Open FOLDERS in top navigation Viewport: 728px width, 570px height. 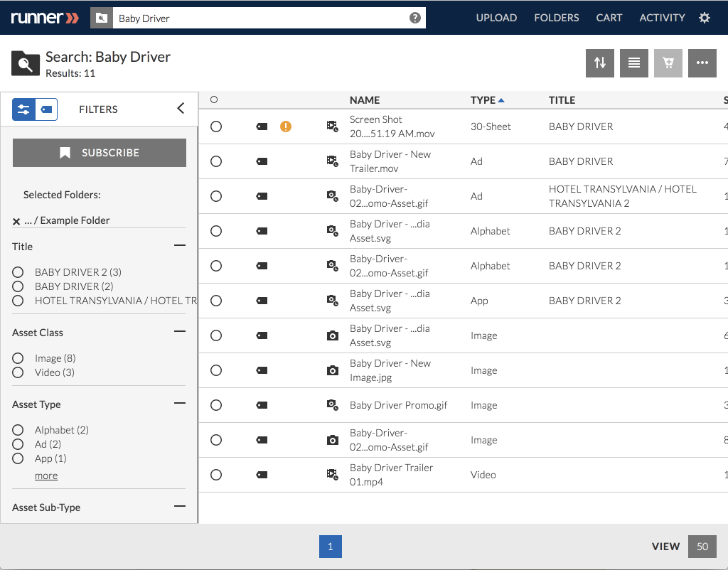[x=556, y=18]
